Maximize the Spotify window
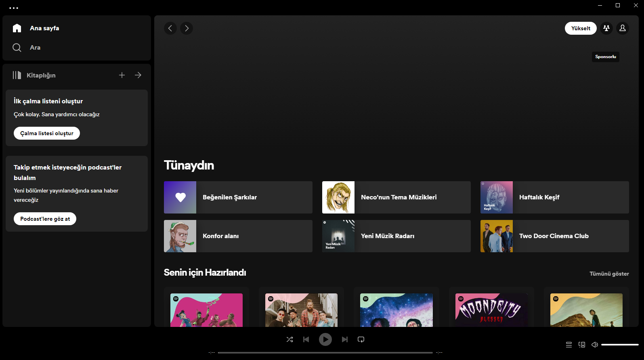Viewport: 644px width, 360px height. tap(618, 5)
